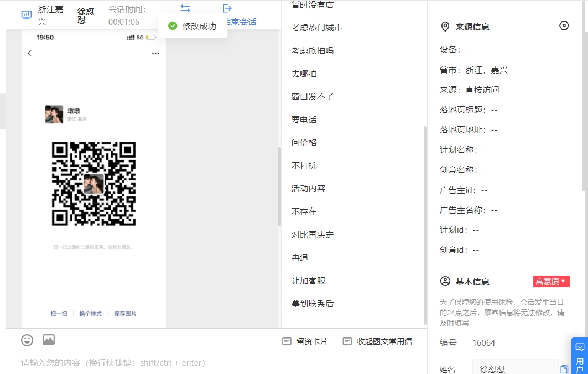The image size is (588, 374).
Task: Click the 修改成功 success toast
Action: point(192,26)
